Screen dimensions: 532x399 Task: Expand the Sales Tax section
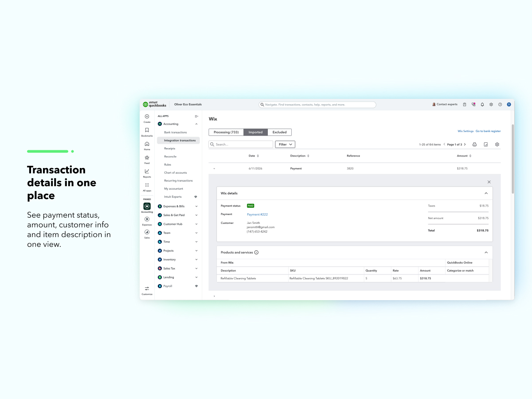pos(196,268)
